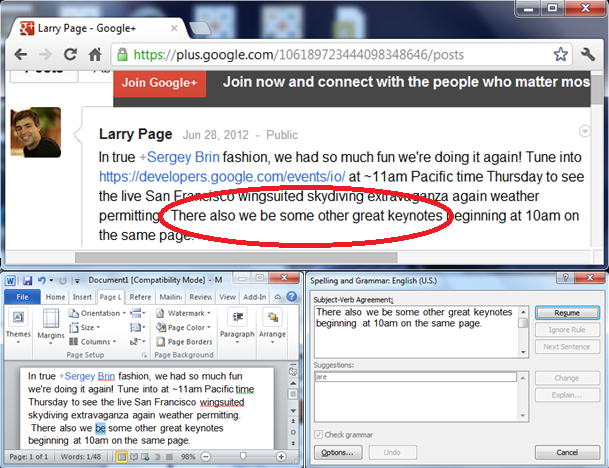Screen dimensions: 609x468
Task: Expand the page Size dropdown
Action: (x=85, y=327)
